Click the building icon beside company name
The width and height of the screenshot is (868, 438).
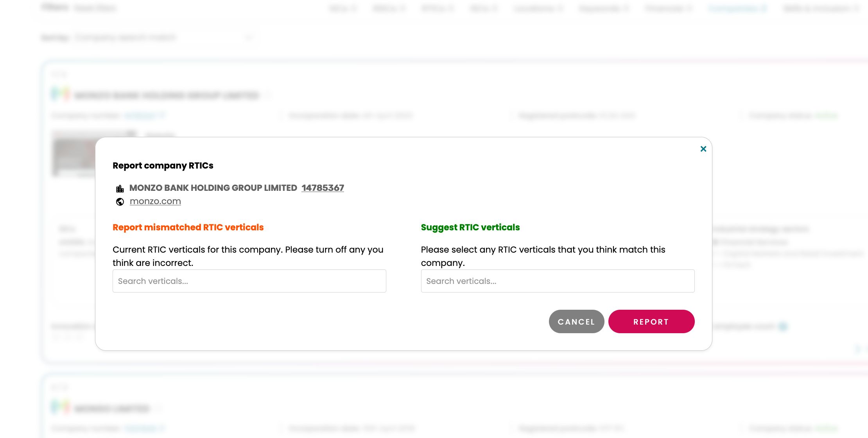click(120, 188)
